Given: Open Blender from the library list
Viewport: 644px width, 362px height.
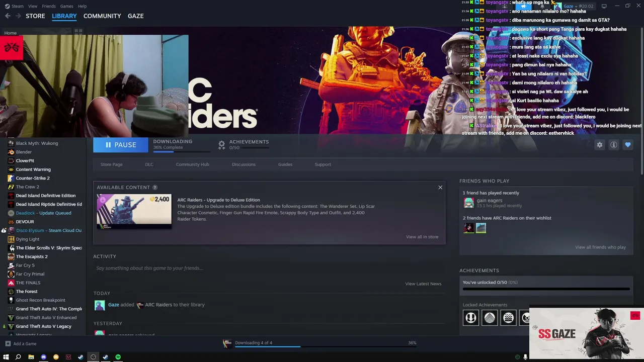Looking at the screenshot, I should (x=24, y=152).
